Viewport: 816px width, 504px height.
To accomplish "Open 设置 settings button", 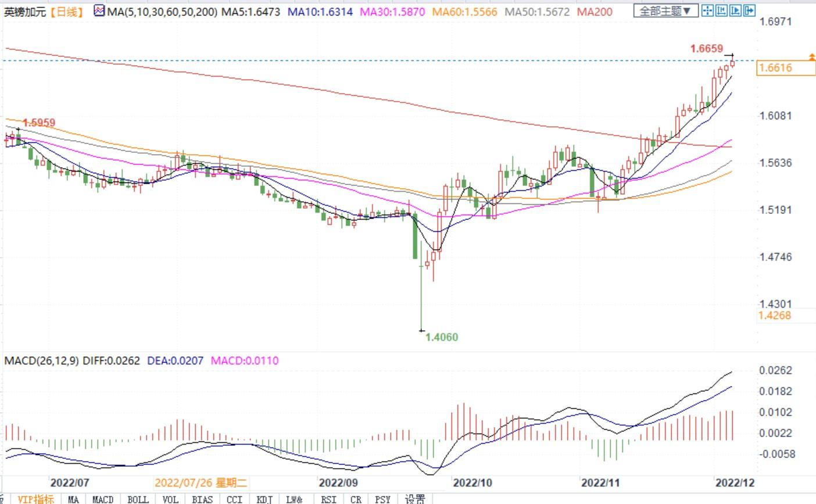I will pyautogui.click(x=415, y=499).
